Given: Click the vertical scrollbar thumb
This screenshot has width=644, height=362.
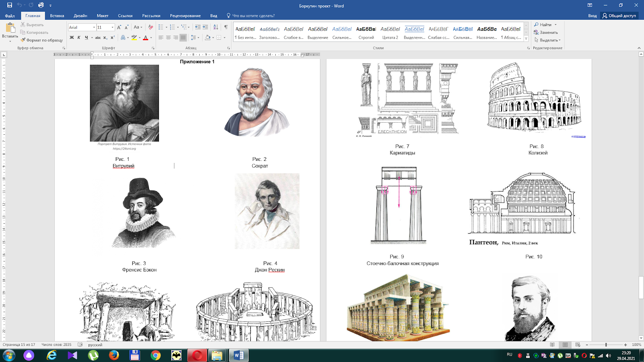Looking at the screenshot, I should [641, 288].
